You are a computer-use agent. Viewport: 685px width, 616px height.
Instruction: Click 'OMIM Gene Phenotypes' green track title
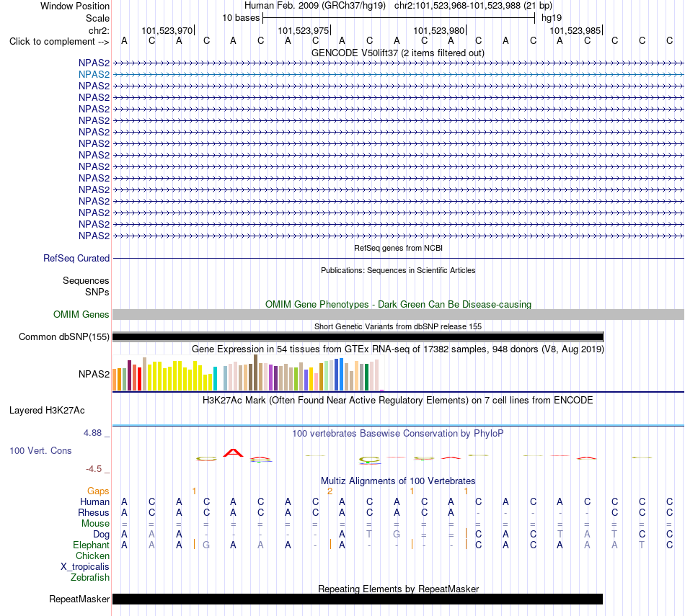tap(398, 304)
